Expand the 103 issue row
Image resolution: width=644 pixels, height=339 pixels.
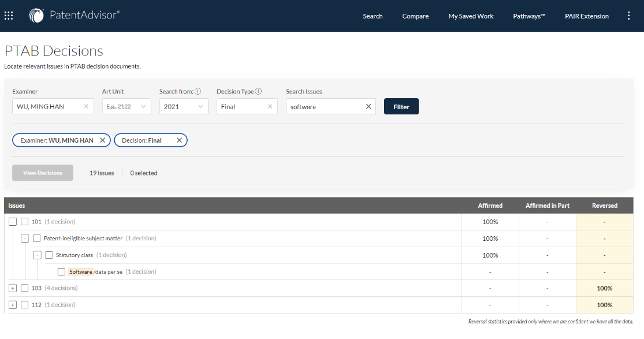coord(13,288)
